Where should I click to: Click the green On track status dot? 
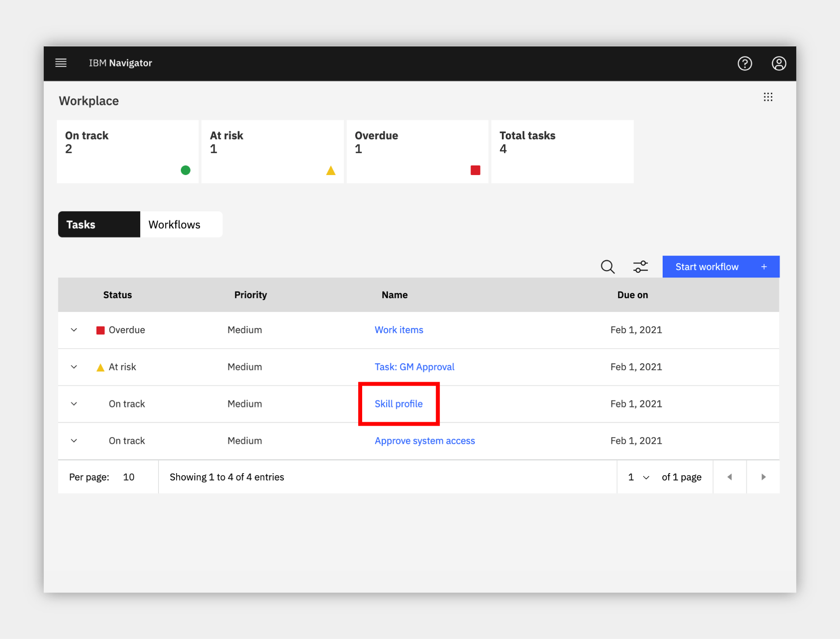[186, 170]
